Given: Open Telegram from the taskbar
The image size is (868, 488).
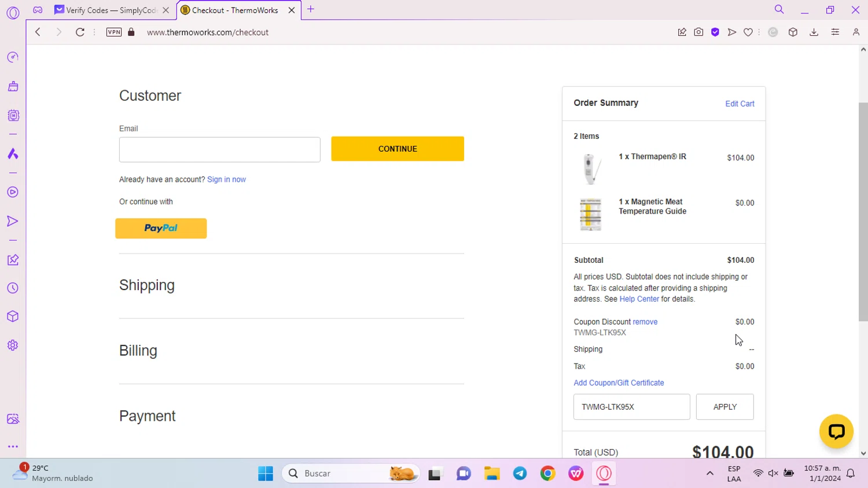Looking at the screenshot, I should (x=520, y=474).
